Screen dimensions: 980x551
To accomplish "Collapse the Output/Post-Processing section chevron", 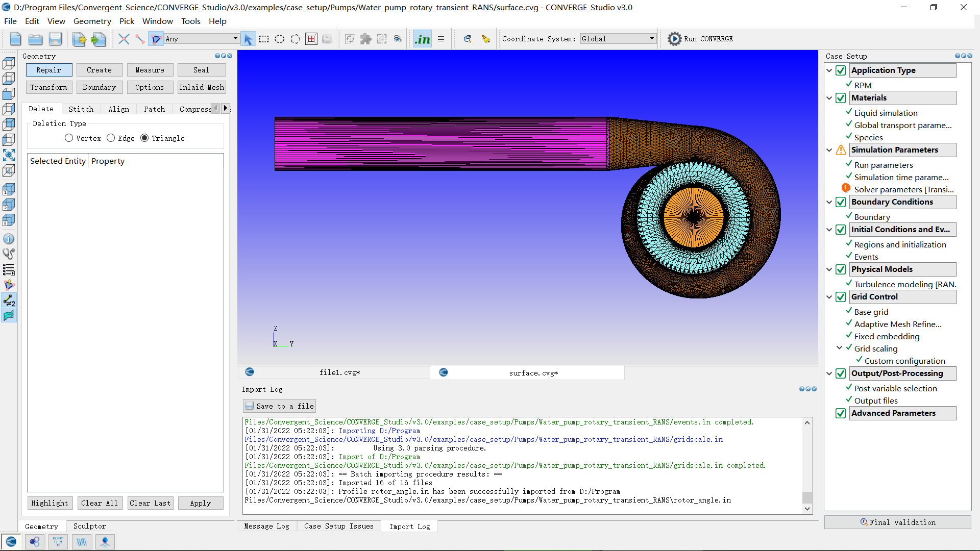I will (x=829, y=373).
